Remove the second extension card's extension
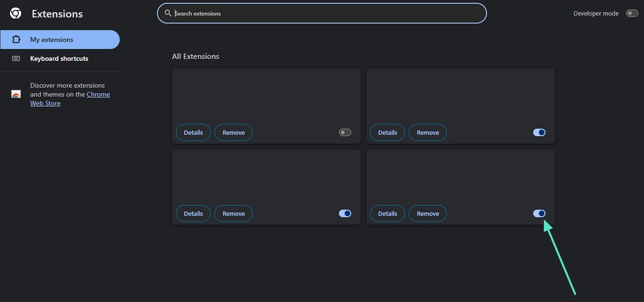This screenshot has width=644, height=302. (428, 133)
